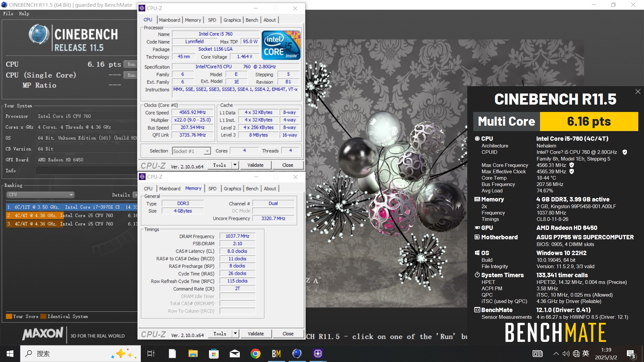
Task: Switch to Memory tab in upper CPU-Z
Action: [193, 20]
